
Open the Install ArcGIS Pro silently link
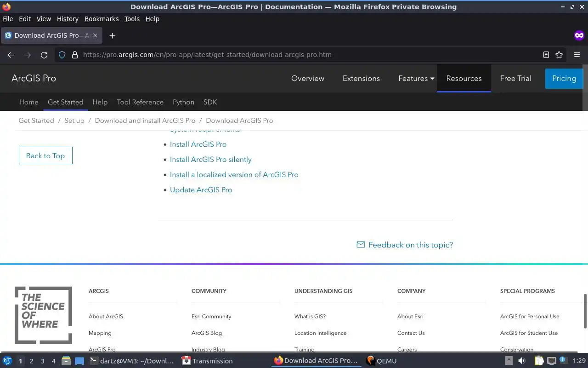pos(211,160)
